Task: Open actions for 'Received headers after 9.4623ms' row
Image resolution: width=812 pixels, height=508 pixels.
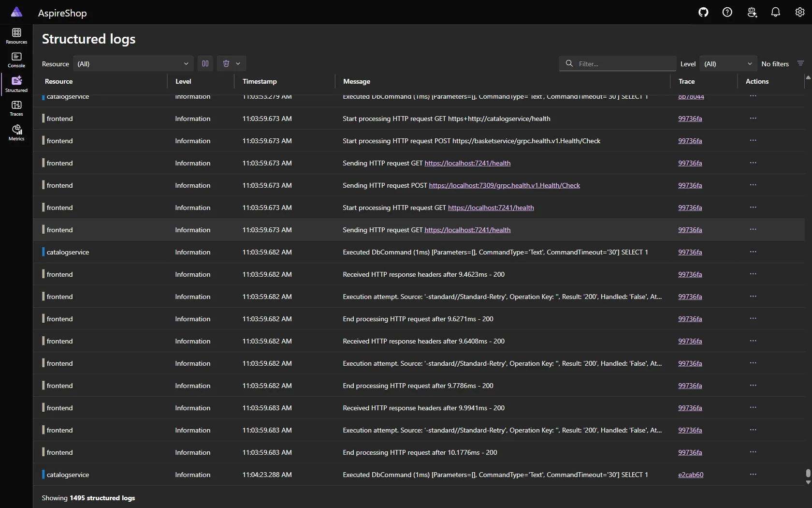Action: pos(753,274)
